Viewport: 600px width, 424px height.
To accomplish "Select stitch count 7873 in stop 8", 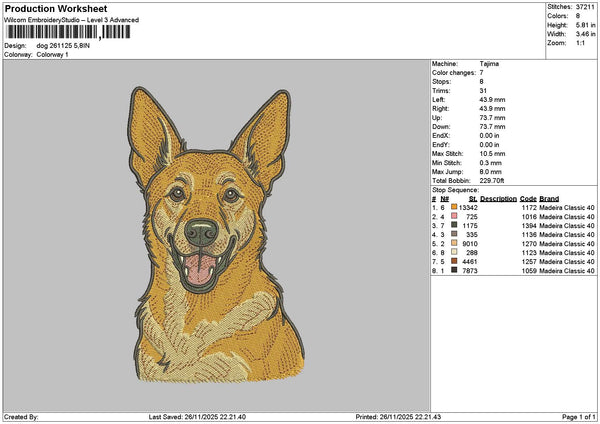I will (x=470, y=271).
